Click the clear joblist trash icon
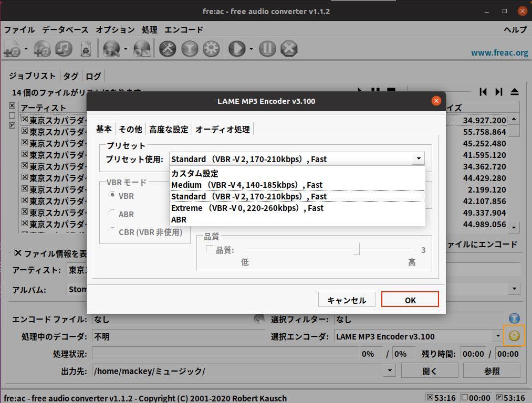This screenshot has height=403, width=532. [86, 49]
